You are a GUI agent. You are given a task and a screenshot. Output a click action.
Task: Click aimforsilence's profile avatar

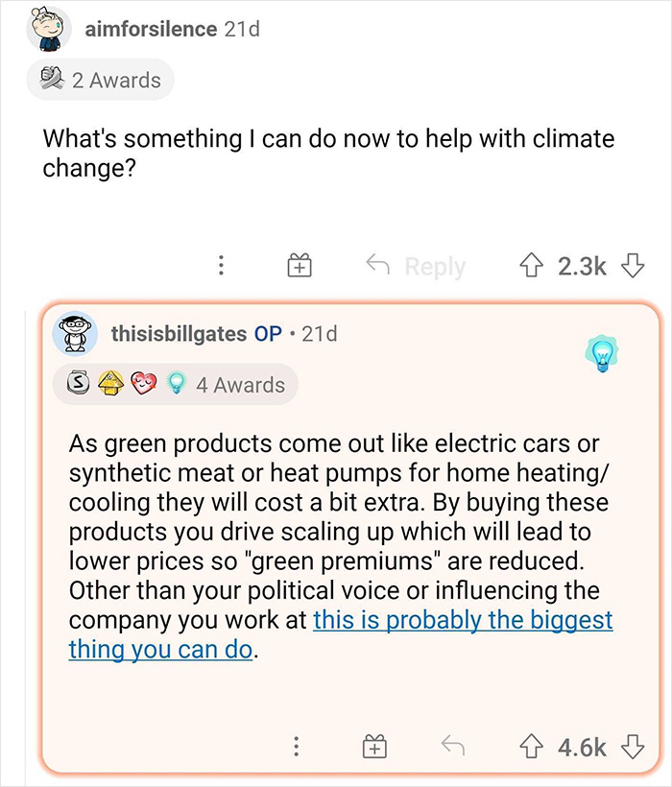[x=45, y=30]
